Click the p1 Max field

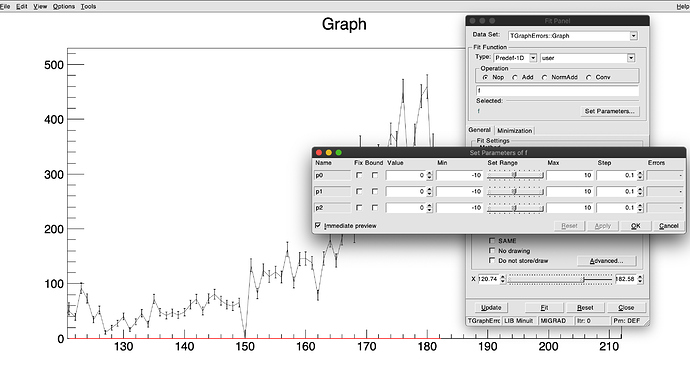tap(569, 192)
